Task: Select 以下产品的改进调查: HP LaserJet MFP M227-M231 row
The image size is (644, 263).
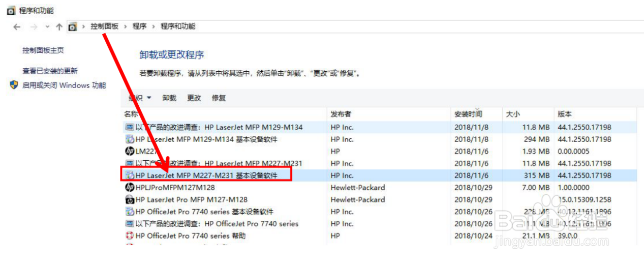Action: pos(379,163)
